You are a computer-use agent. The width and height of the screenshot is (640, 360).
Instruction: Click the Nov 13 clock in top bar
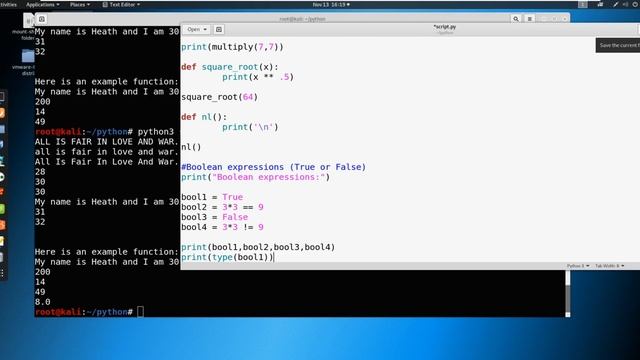click(x=331, y=4)
